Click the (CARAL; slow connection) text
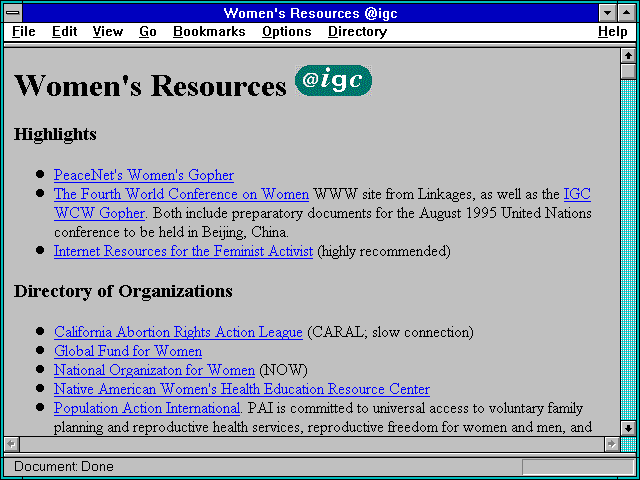The height and width of the screenshot is (480, 640). [x=390, y=332]
